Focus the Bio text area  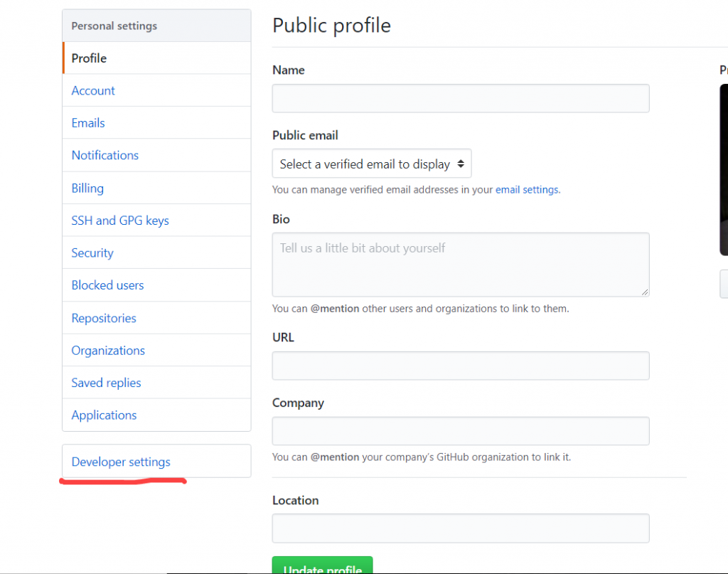click(x=461, y=264)
